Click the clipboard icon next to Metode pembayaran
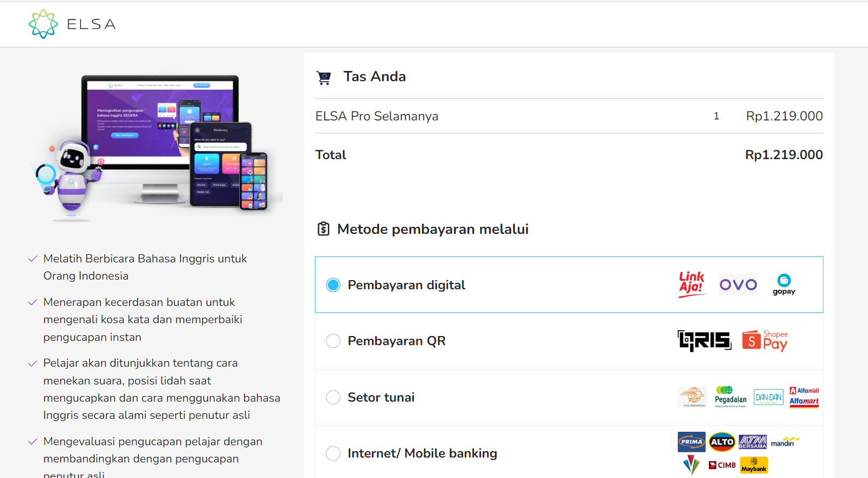 tap(323, 229)
